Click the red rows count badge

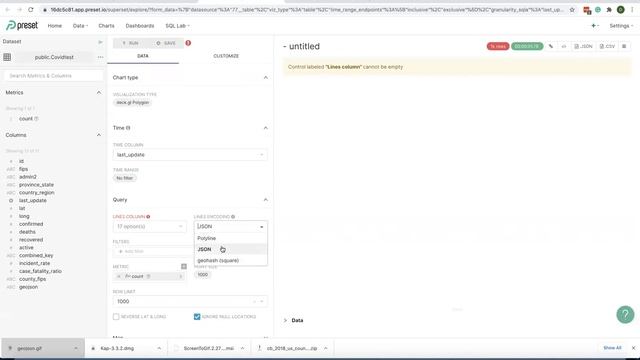pos(498,47)
